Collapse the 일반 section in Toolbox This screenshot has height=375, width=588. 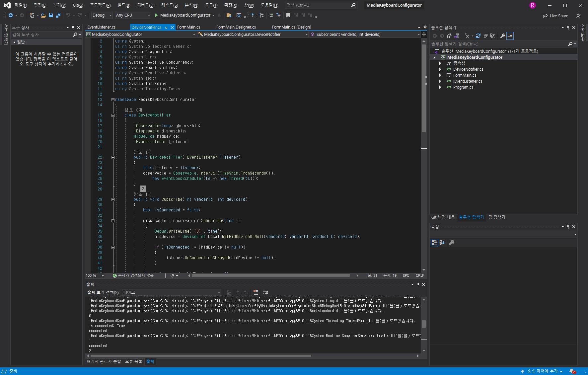14,42
